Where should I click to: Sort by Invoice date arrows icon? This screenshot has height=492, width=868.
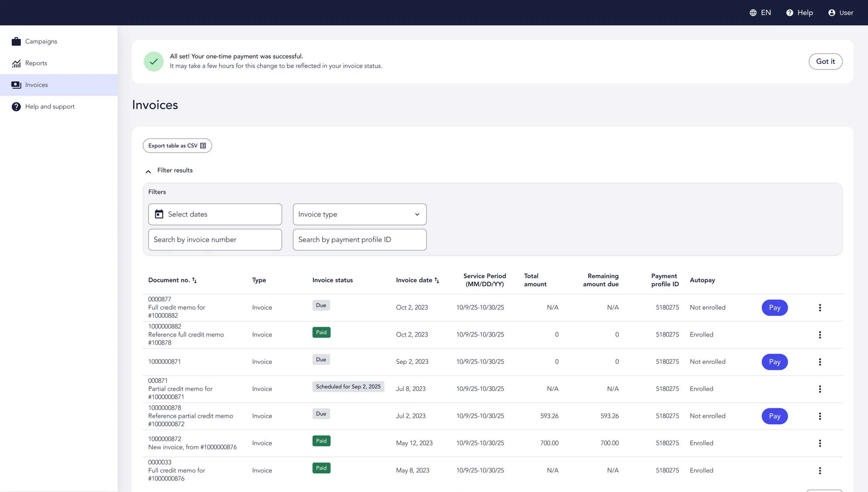click(x=437, y=280)
